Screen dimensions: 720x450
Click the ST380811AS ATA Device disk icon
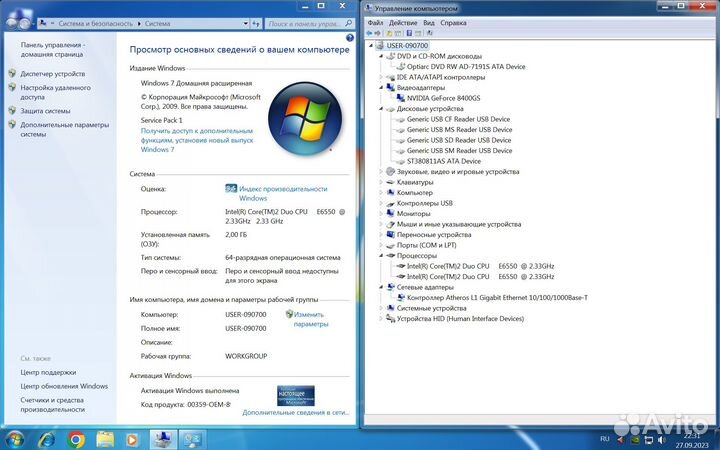click(400, 161)
